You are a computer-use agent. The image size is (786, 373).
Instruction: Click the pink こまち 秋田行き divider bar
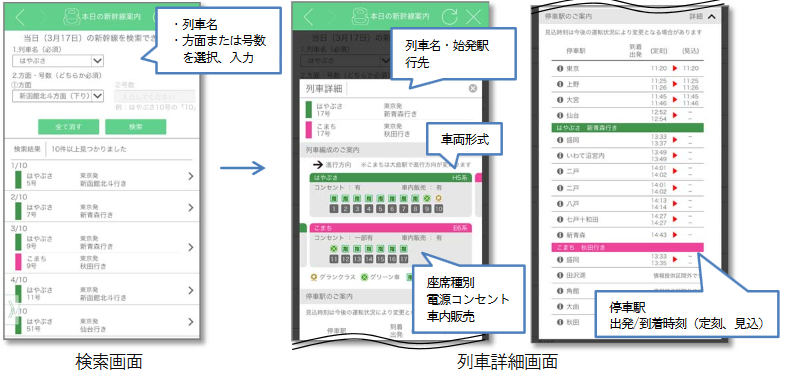tap(628, 247)
